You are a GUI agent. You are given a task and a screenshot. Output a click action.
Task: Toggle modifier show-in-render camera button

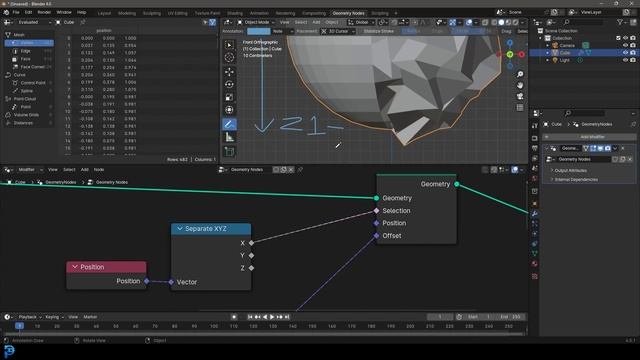(608, 148)
